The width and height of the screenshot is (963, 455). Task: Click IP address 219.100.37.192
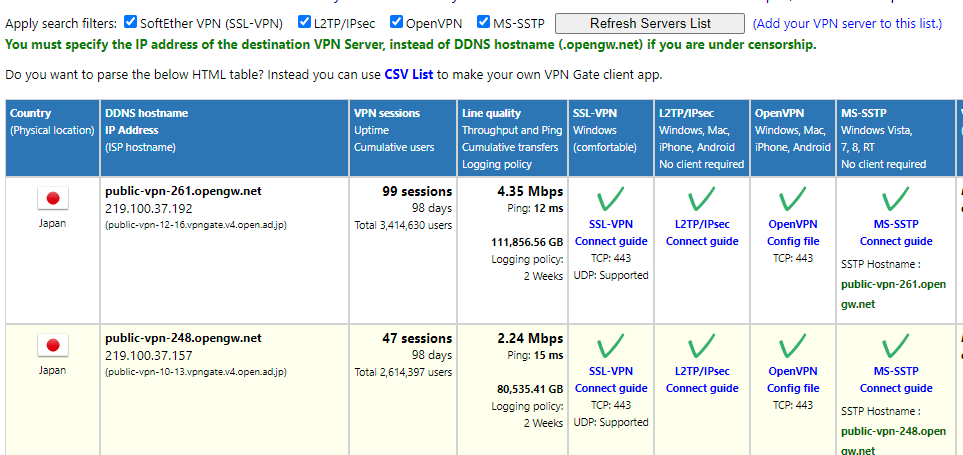(149, 208)
